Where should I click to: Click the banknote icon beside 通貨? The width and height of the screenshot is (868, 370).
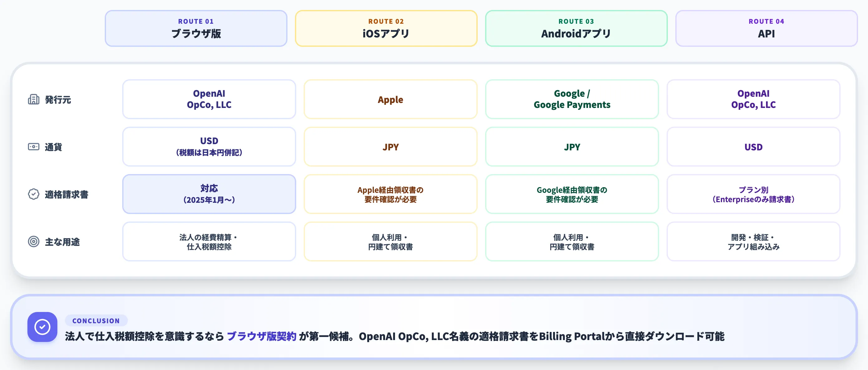tap(33, 147)
